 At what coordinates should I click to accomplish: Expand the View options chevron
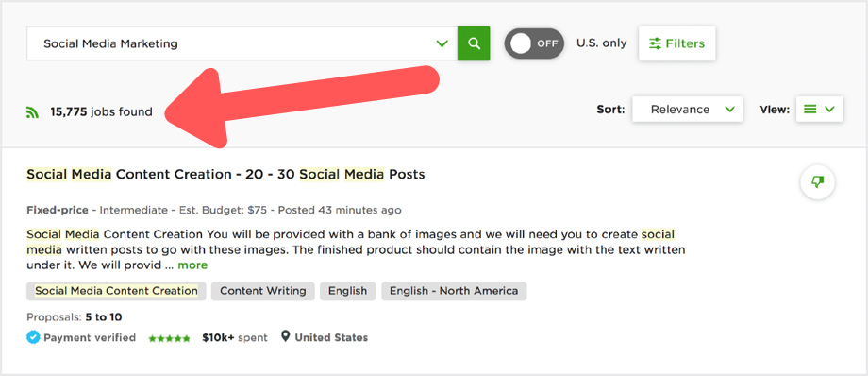829,110
